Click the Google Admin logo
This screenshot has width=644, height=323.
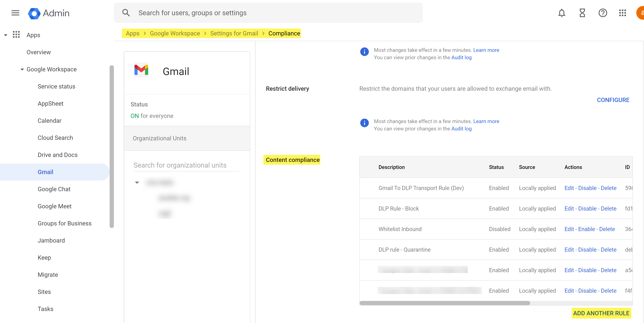click(x=34, y=13)
